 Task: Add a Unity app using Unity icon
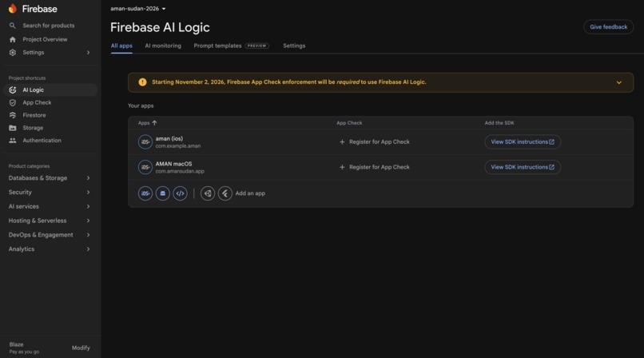(x=208, y=193)
